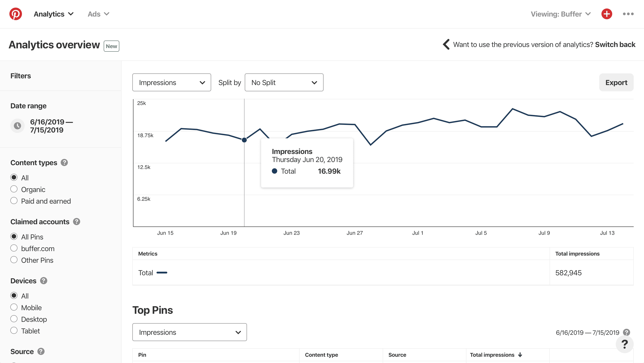Open Devices help tooltip
This screenshot has width=644, height=363.
[44, 281]
